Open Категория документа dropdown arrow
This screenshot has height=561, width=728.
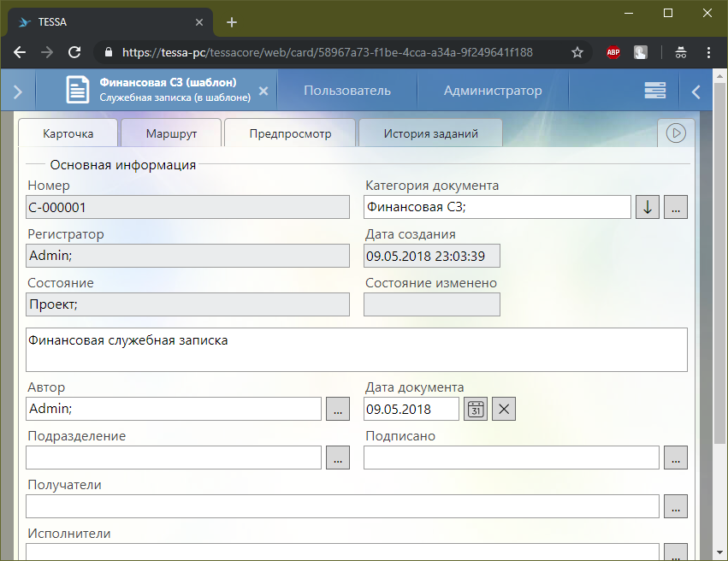(x=648, y=207)
